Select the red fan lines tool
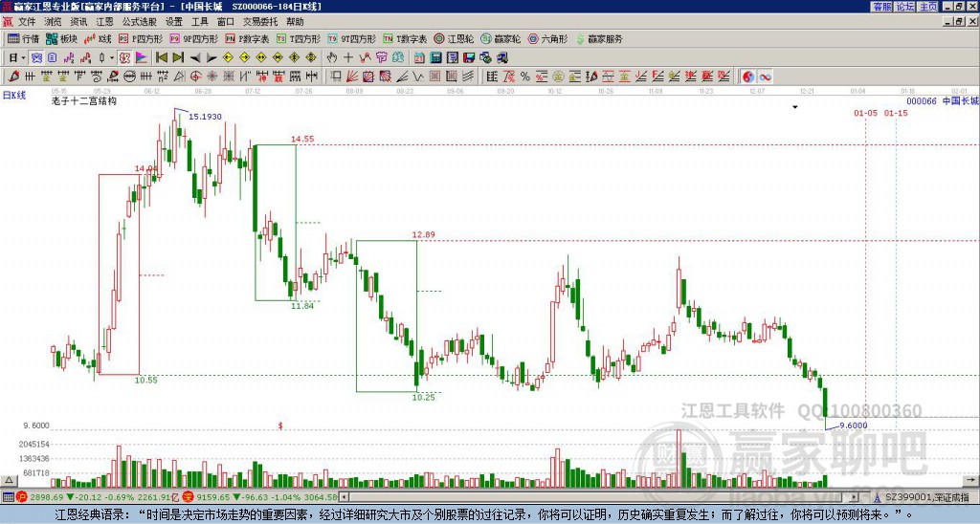980x524 pixels. click(352, 76)
